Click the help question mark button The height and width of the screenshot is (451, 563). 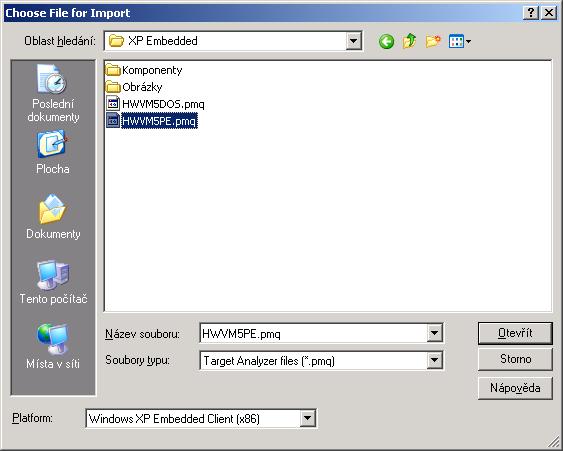click(x=531, y=13)
